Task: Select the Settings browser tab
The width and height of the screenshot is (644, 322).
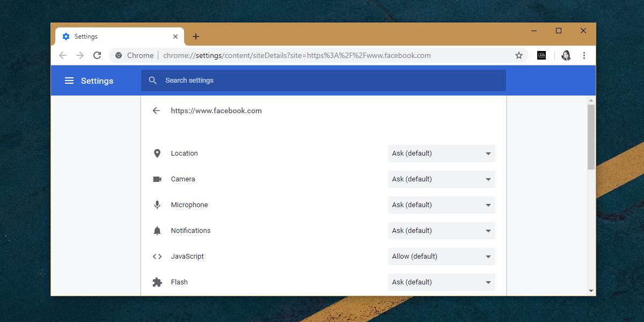Action: [x=120, y=36]
